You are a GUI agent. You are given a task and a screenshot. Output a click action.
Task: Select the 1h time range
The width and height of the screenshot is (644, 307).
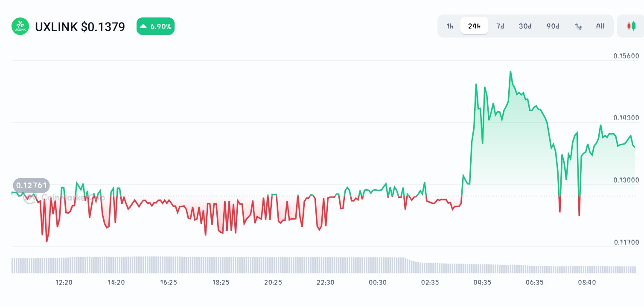pyautogui.click(x=449, y=26)
